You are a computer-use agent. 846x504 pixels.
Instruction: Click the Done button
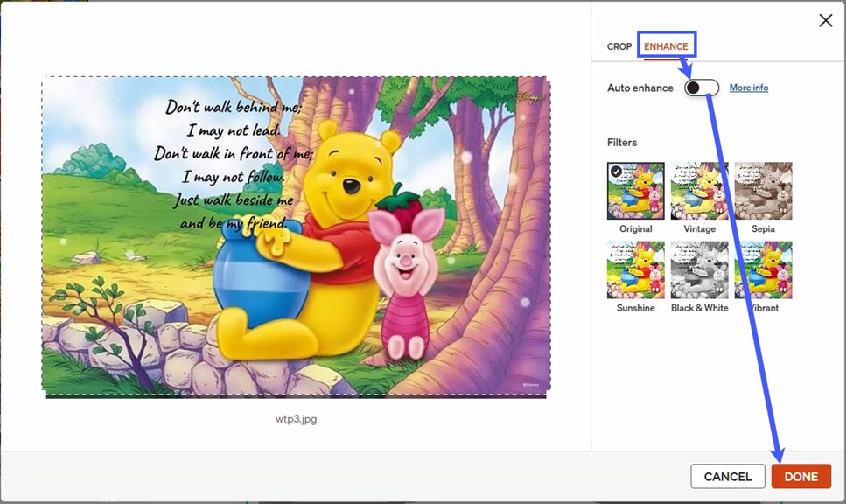click(x=801, y=477)
